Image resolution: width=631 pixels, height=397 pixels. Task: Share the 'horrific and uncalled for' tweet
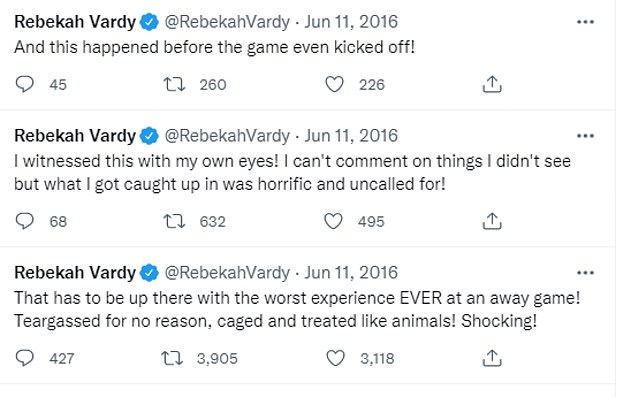(492, 221)
